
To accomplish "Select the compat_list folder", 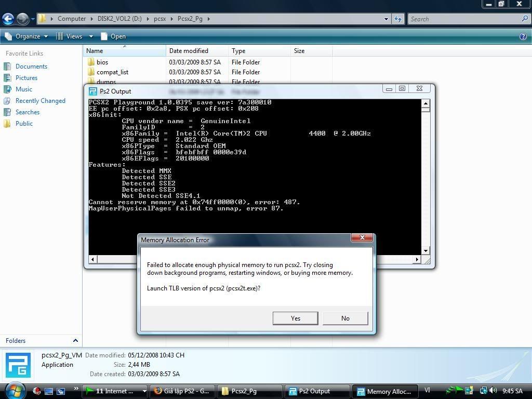I will pos(112,72).
